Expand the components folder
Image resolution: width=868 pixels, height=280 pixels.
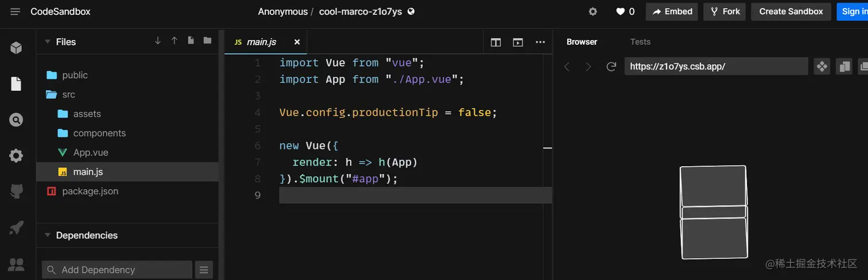127,133
